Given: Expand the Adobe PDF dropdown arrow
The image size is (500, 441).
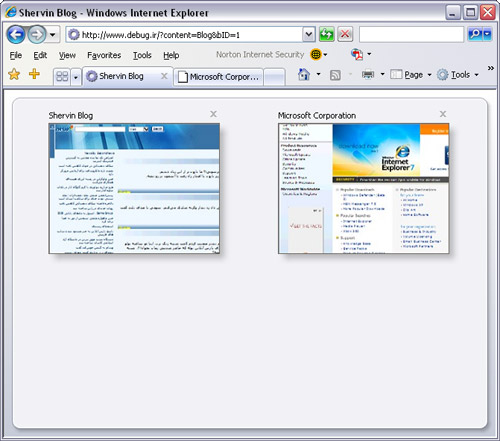Looking at the screenshot, I should pyautogui.click(x=369, y=54).
